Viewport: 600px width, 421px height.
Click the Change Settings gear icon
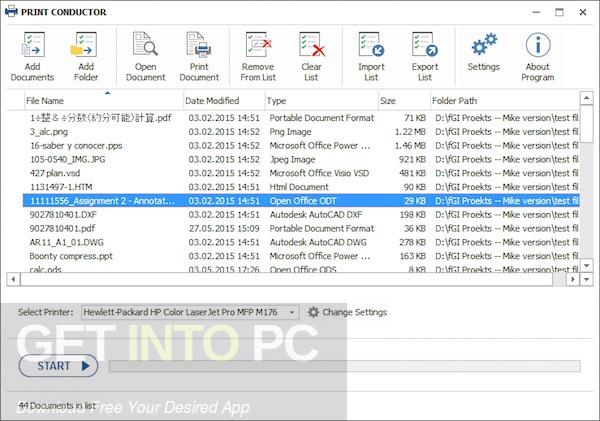(x=313, y=312)
